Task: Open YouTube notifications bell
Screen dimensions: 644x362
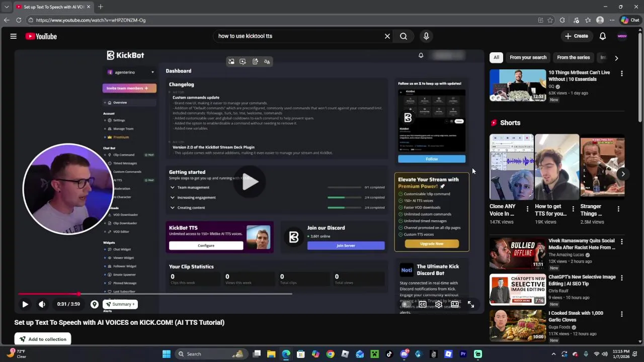Action: [603, 36]
